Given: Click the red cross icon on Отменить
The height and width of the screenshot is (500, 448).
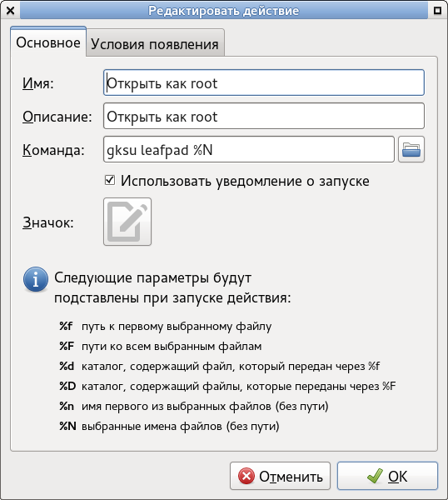Looking at the screenshot, I should (246, 476).
